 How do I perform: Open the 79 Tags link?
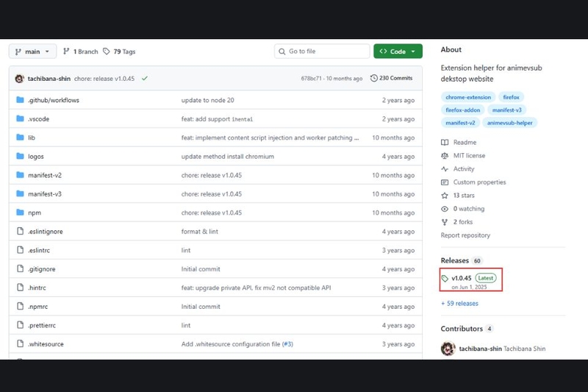tap(119, 51)
